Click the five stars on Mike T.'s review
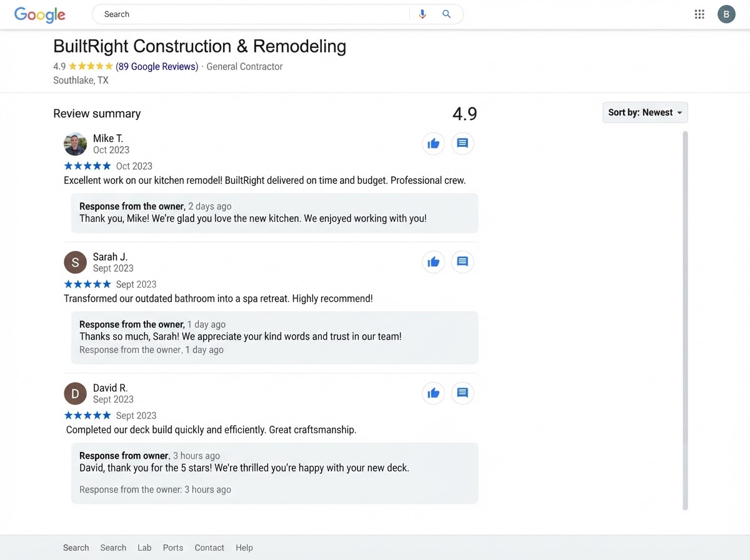750x560 pixels. (x=87, y=166)
